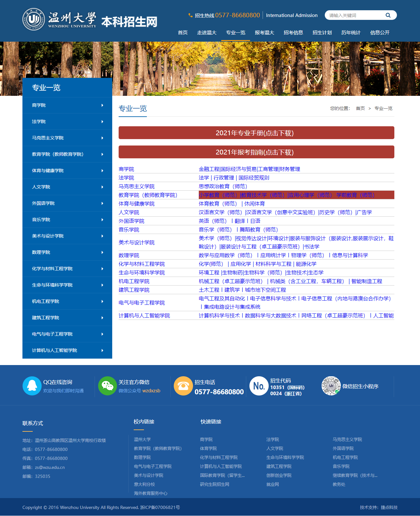Expand arrow beside 音乐学院 in sidebar
420x516 pixels.
pos(102,220)
